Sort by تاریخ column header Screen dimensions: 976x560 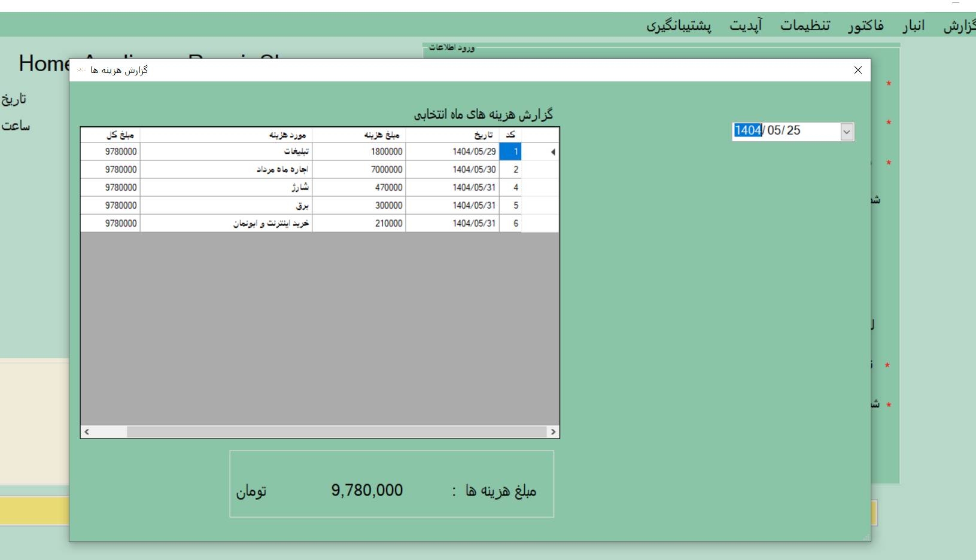coord(452,135)
